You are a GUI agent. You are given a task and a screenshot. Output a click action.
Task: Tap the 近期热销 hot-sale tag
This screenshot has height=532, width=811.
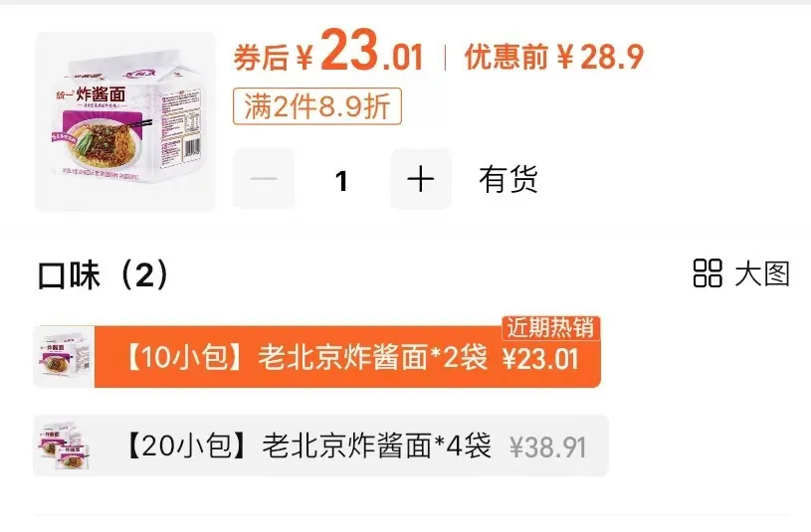click(x=550, y=328)
